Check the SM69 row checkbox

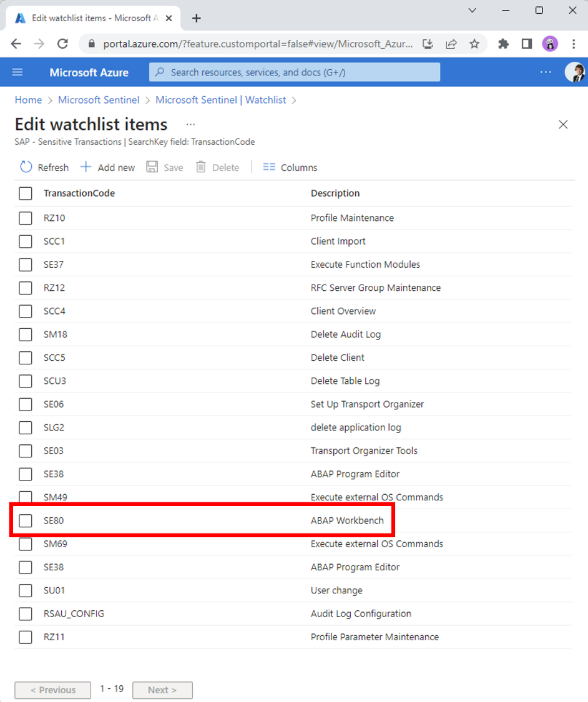click(x=26, y=544)
